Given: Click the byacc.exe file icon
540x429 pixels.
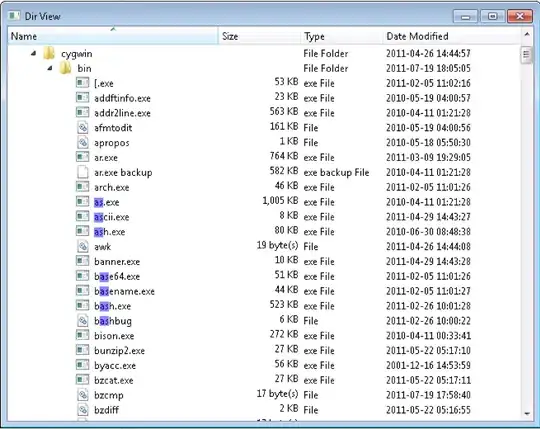Looking at the screenshot, I should [83, 365].
